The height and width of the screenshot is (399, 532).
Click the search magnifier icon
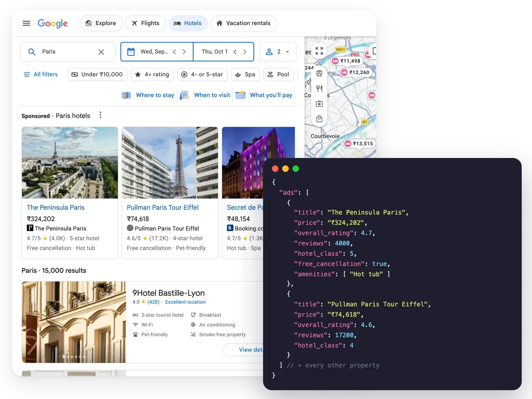coord(32,52)
